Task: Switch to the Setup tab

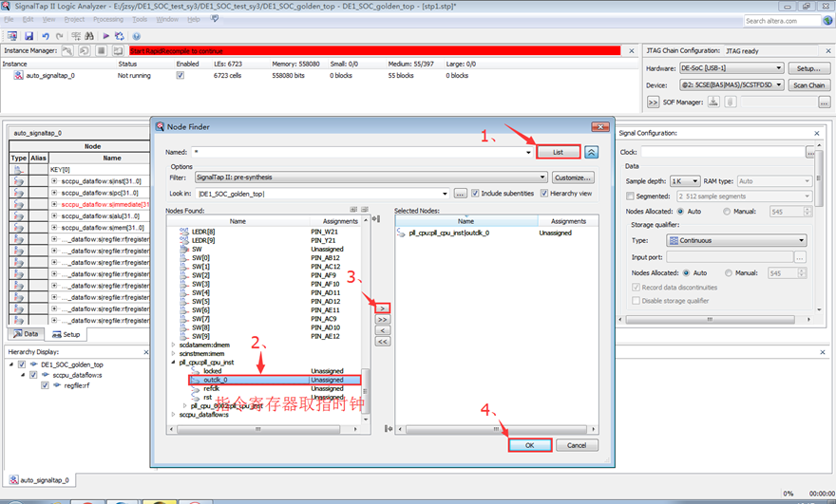Action: (x=66, y=334)
